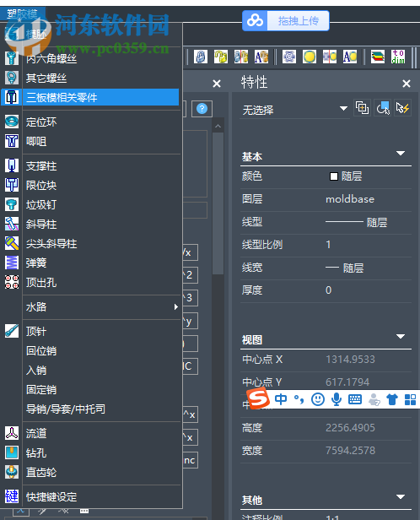Click the padlock toolbar icon
Viewport: 420px width, 520px height.
[x=201, y=57]
